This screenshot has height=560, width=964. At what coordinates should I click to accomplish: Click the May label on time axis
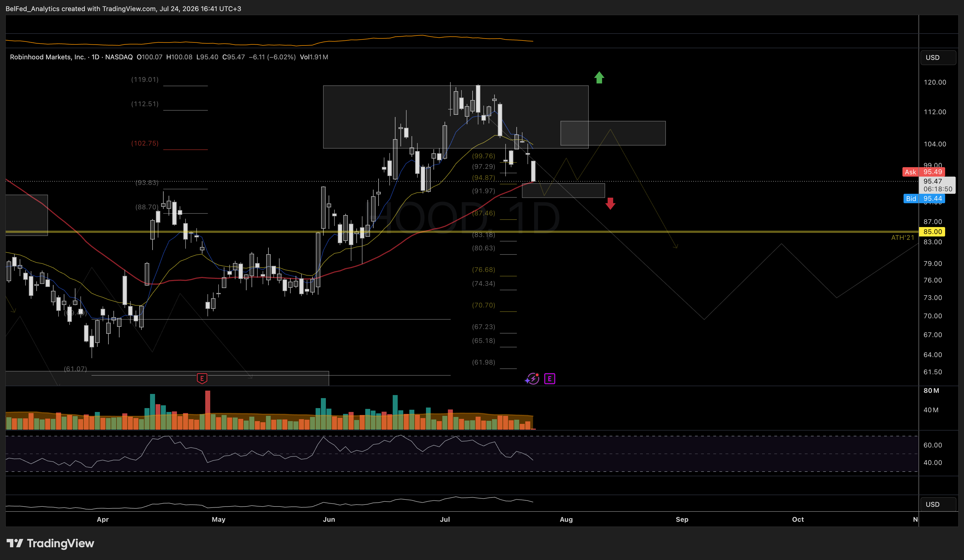[219, 520]
